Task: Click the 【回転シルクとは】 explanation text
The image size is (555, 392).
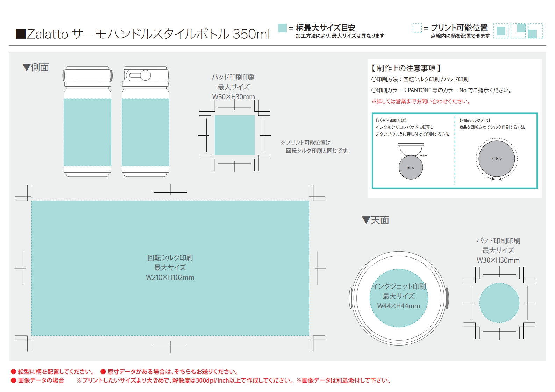Action: coord(492,124)
